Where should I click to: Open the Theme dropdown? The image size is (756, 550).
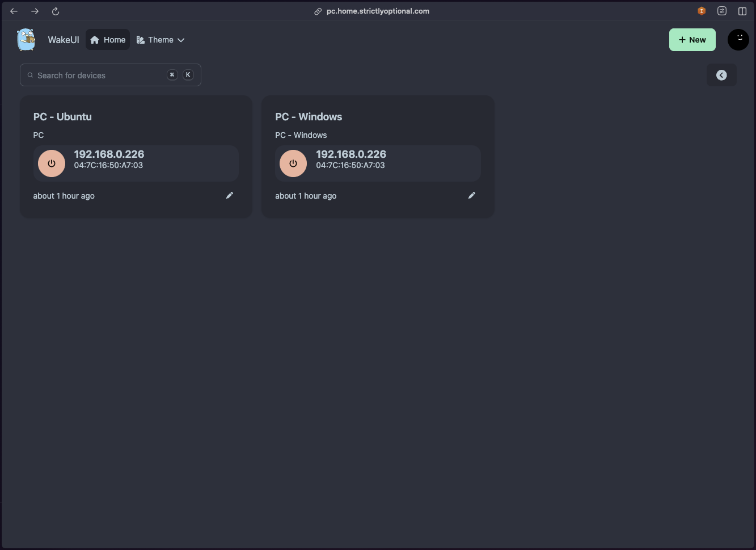click(x=161, y=40)
